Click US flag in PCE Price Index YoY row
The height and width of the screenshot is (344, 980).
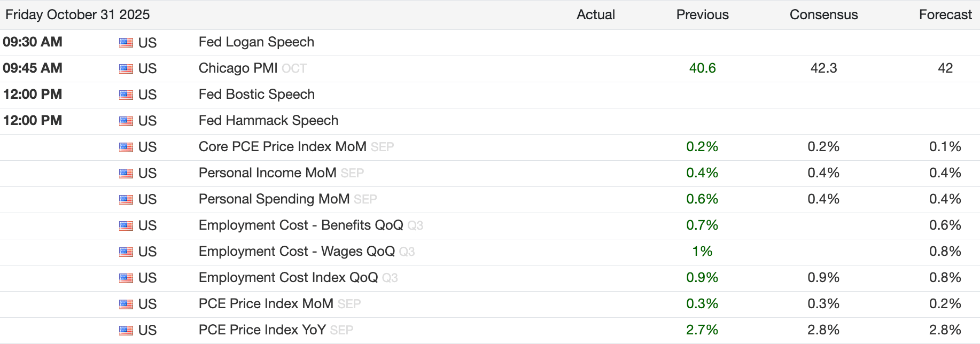tap(126, 331)
